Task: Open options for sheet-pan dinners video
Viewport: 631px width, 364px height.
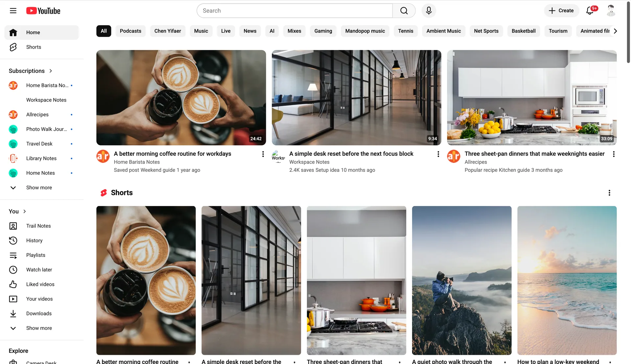Action: tap(614, 154)
